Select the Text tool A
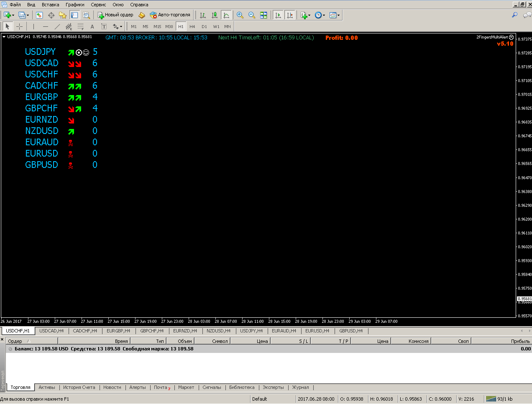The width and height of the screenshot is (532, 404). click(x=92, y=26)
